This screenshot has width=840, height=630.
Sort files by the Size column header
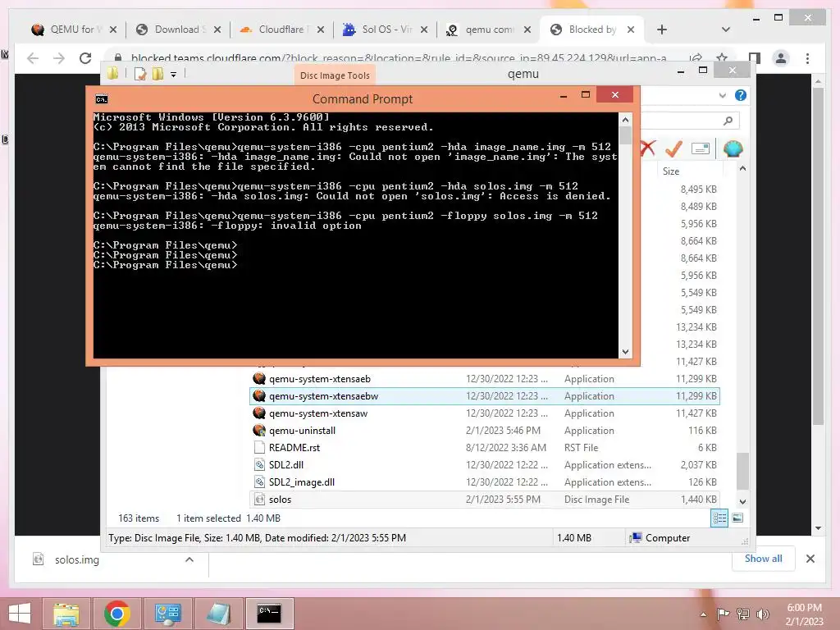[x=671, y=171]
